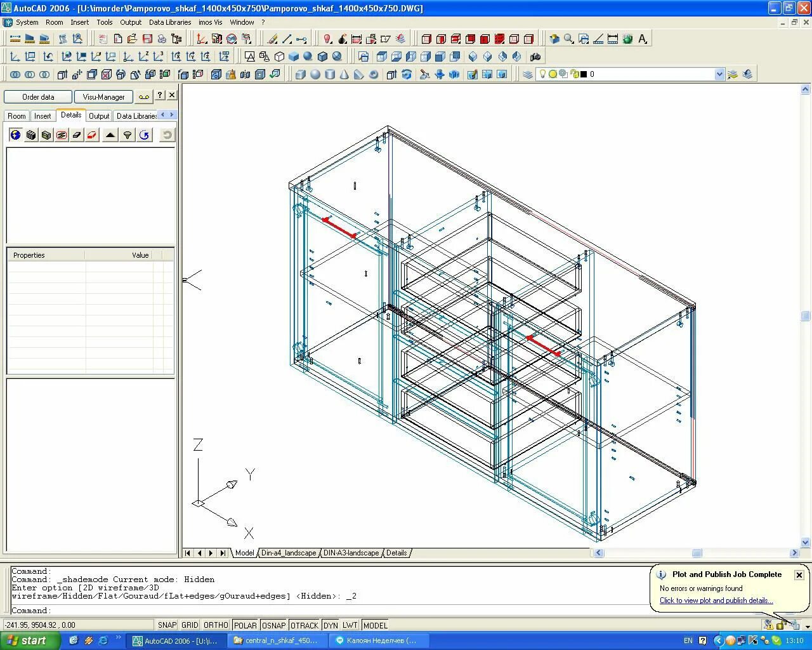Toggle DYN dynamic input in status bar
Viewport: 812px width, 650px height.
pyautogui.click(x=331, y=625)
